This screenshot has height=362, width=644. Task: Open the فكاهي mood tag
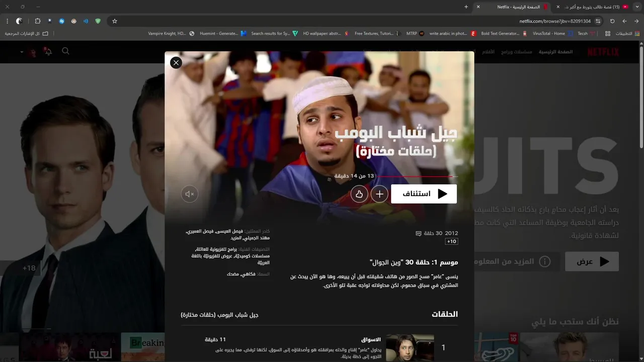249,274
